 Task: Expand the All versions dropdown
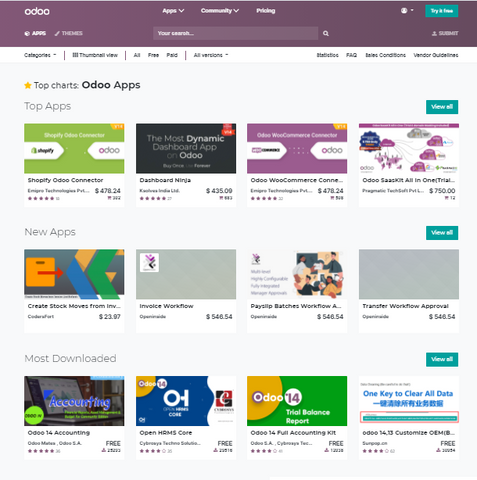point(211,55)
